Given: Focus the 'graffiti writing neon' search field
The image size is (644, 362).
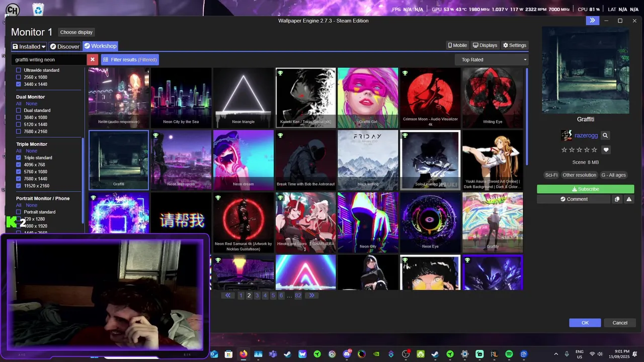Looking at the screenshot, I should click(x=49, y=59).
